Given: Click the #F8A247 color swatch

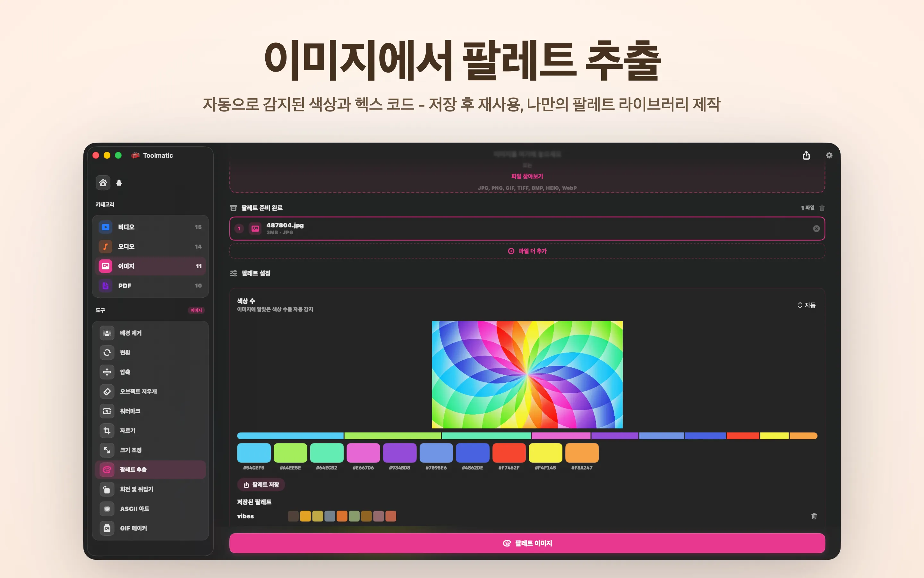Looking at the screenshot, I should click(x=582, y=453).
